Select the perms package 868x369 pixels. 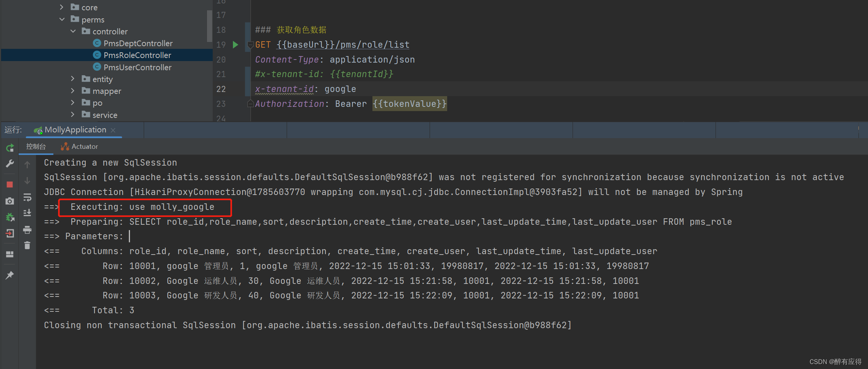93,19
